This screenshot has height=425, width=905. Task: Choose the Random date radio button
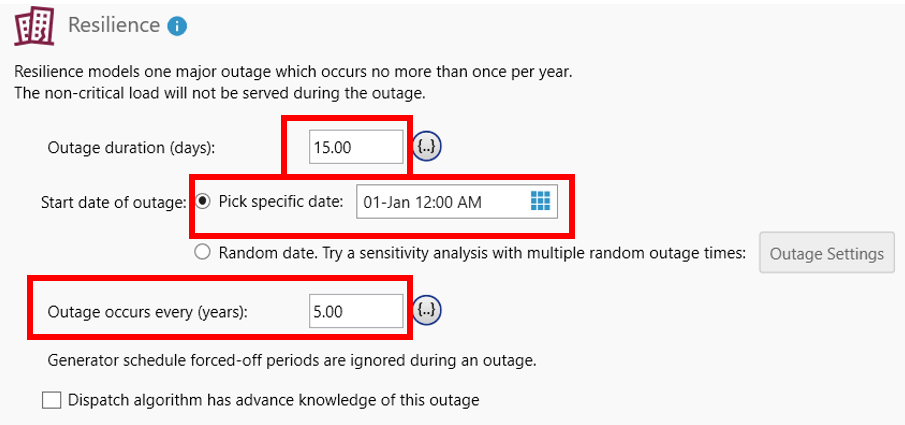pyautogui.click(x=203, y=253)
